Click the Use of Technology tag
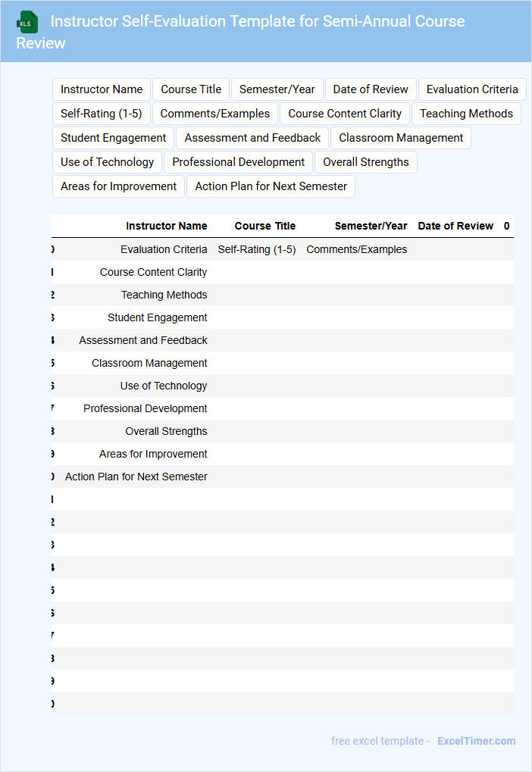This screenshot has width=532, height=772. point(108,162)
